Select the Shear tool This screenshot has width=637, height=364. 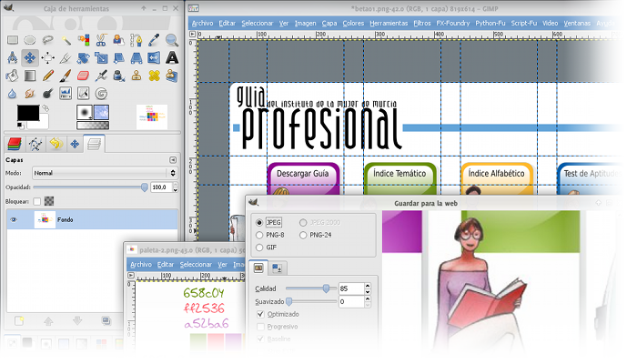click(x=118, y=57)
